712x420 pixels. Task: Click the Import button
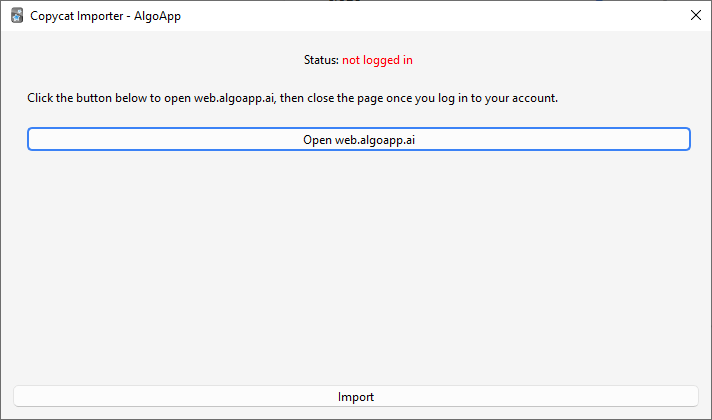point(356,397)
